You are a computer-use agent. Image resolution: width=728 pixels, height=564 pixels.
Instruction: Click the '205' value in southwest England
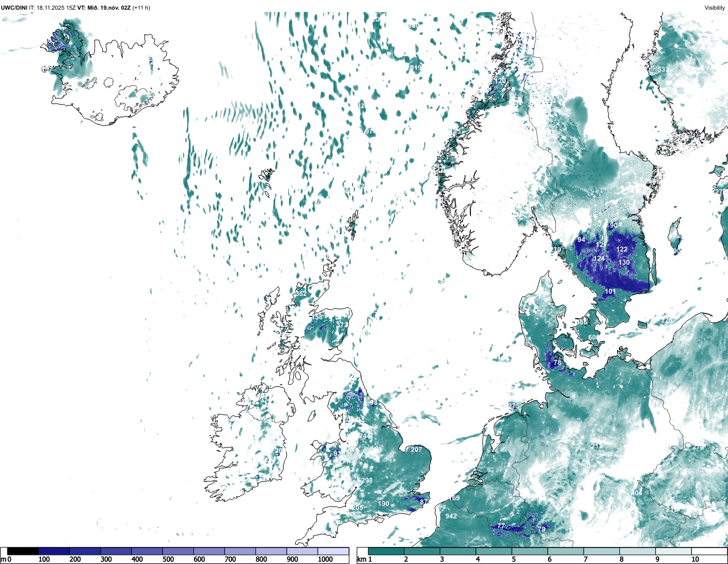point(357,508)
